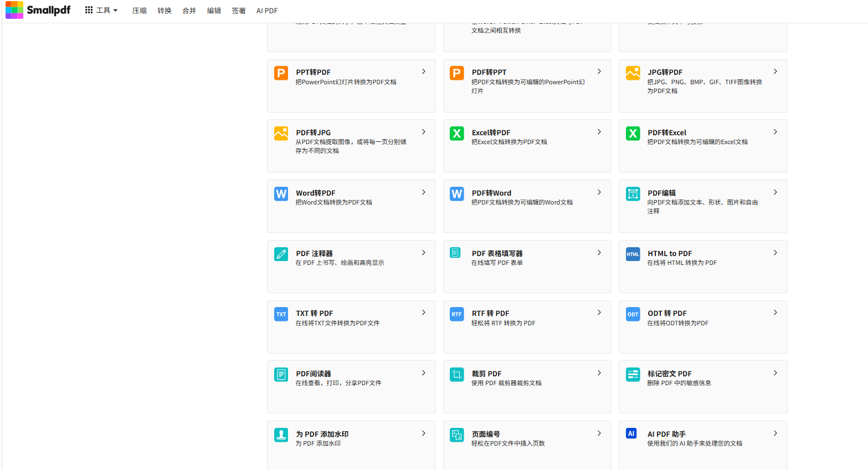Open the PDF 注释器 tool title link
The height and width of the screenshot is (470, 868).
click(314, 253)
